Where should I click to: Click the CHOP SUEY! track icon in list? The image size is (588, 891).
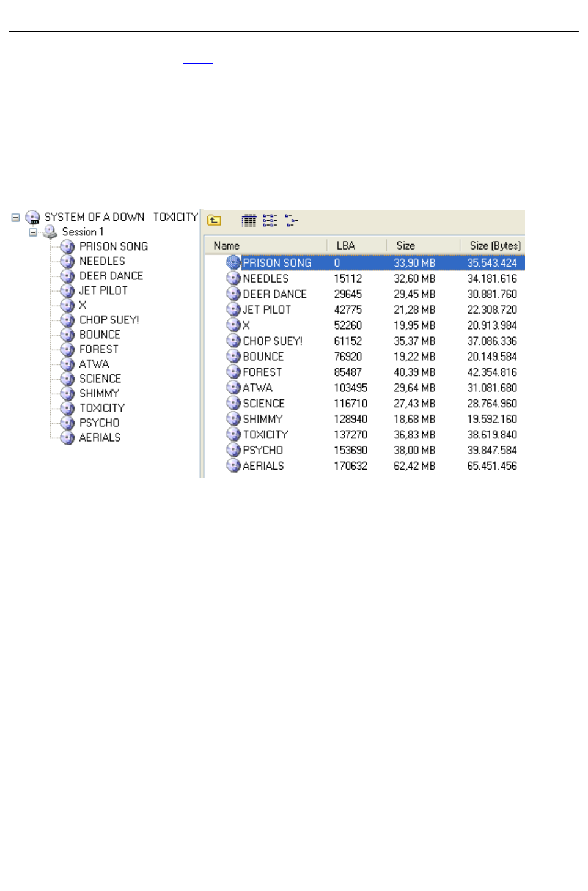coord(233,341)
